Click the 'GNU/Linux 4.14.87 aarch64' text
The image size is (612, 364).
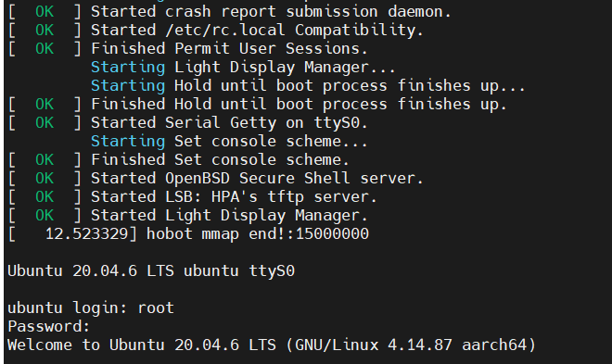pos(411,345)
